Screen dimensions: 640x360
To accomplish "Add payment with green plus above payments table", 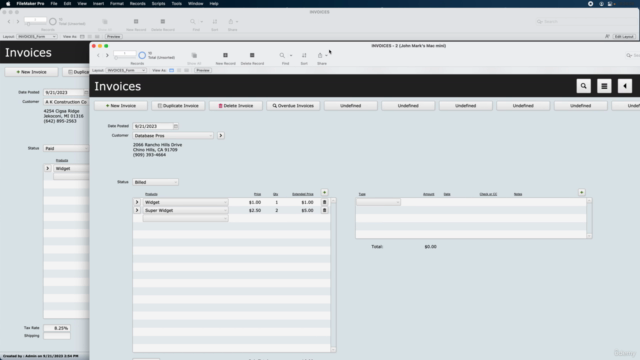I will point(582,192).
